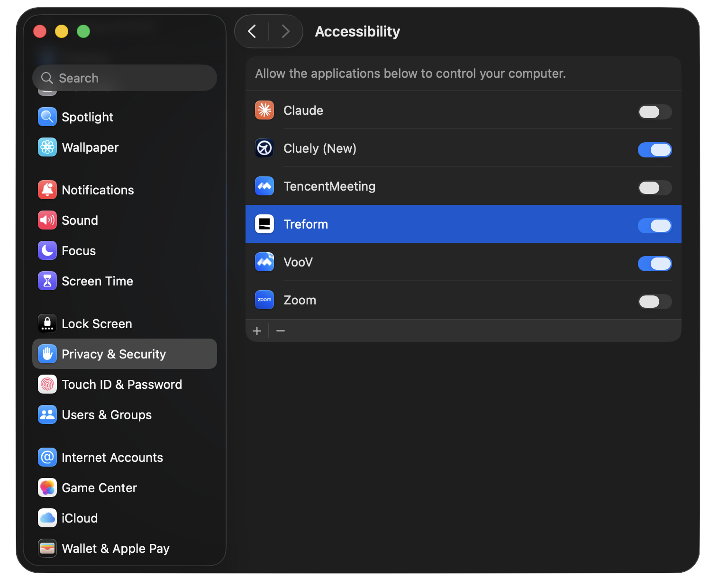Click the Notifications bell icon

[x=47, y=190]
